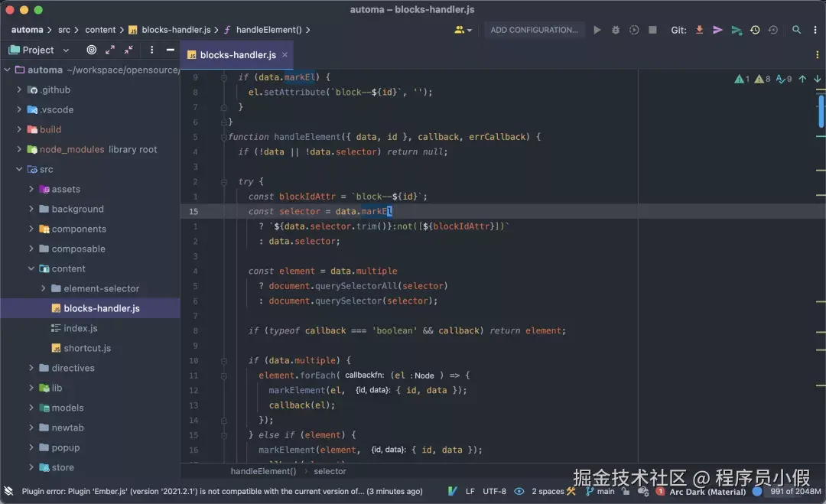Collapse all in Project panel
The width and height of the screenshot is (826, 504).
tap(128, 50)
